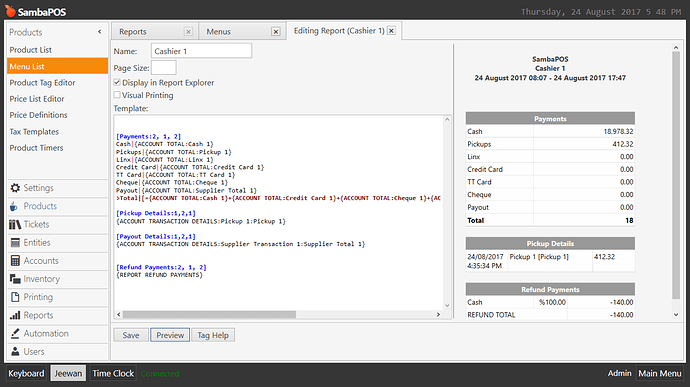Open the Entities section

pos(57,243)
